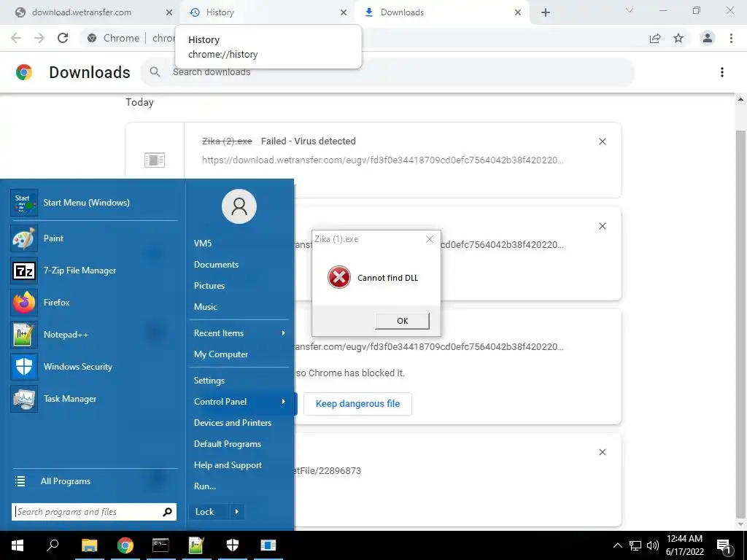Open Pictures from start menu

209,286
